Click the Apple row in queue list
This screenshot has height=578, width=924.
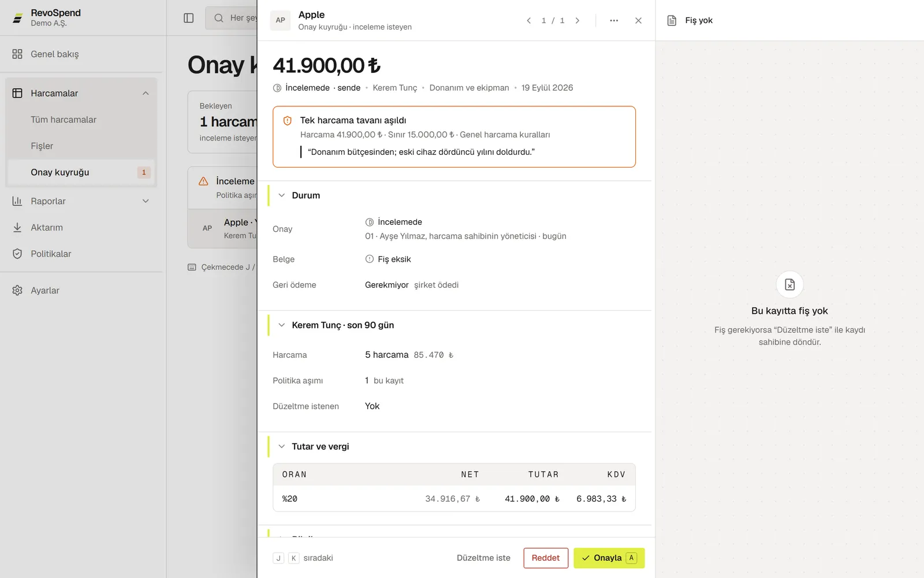pyautogui.click(x=223, y=228)
